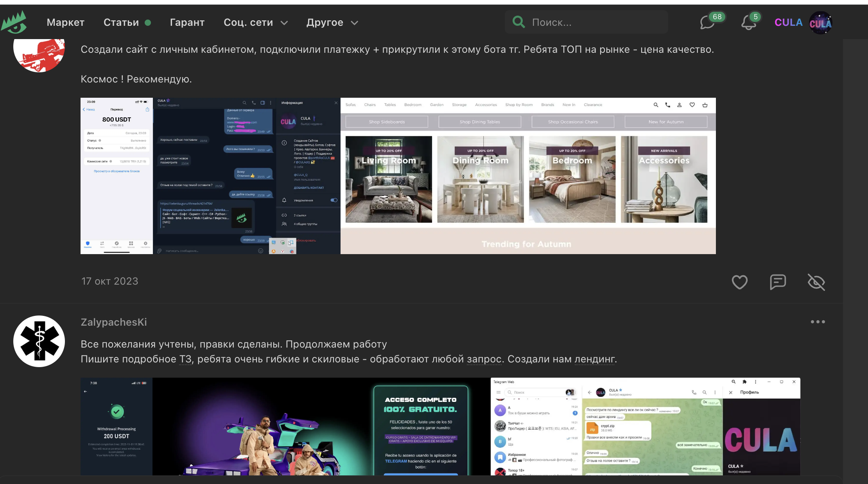Screen dimensions: 868x484
Task: Open the Статьи section
Action: (121, 23)
